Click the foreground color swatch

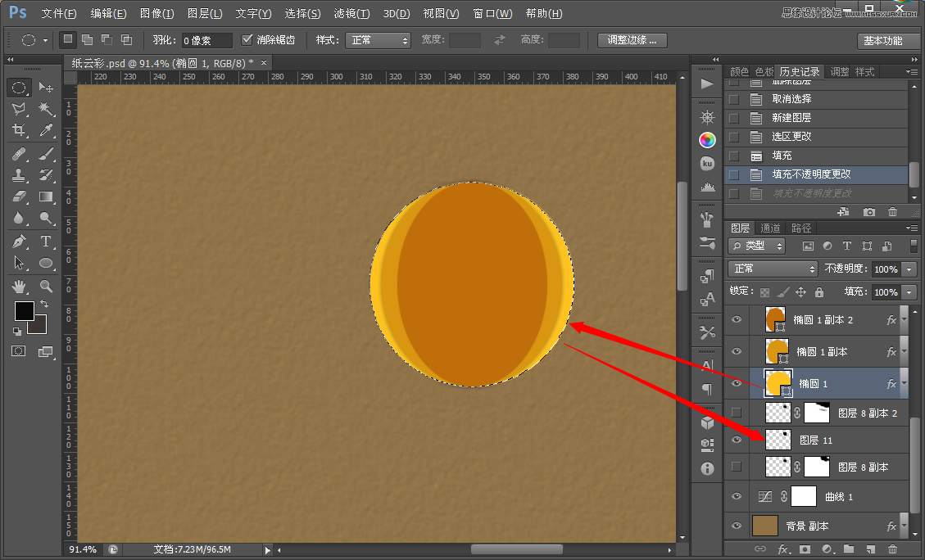(x=25, y=310)
